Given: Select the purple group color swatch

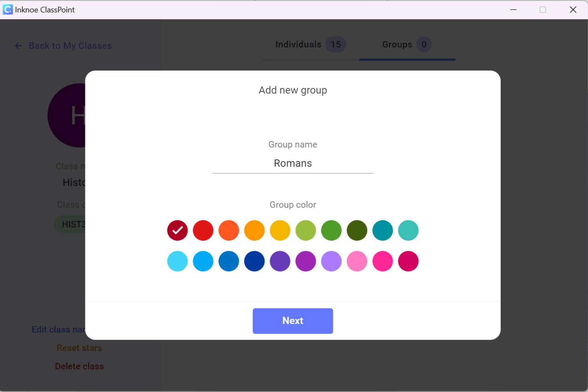Looking at the screenshot, I should (x=306, y=261).
